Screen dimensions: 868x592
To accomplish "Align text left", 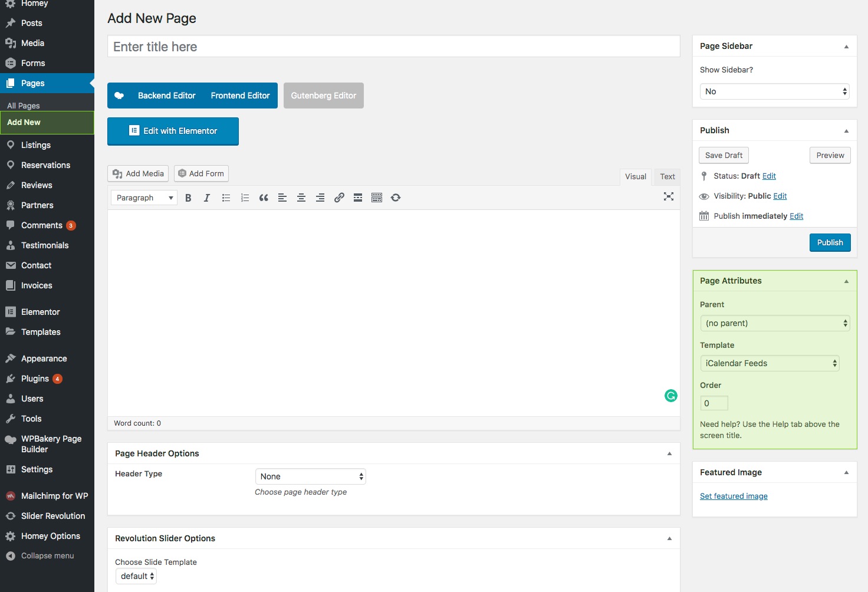I will [x=282, y=198].
